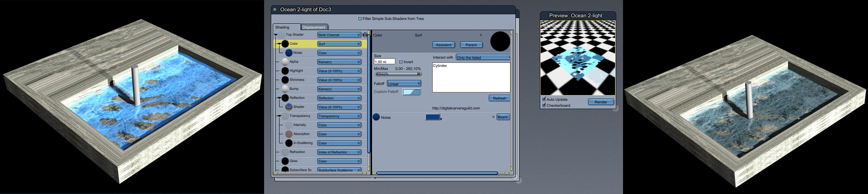Open Highlight Value (0-100%) dropdown
This screenshot has width=868, height=194.
pos(339,71)
